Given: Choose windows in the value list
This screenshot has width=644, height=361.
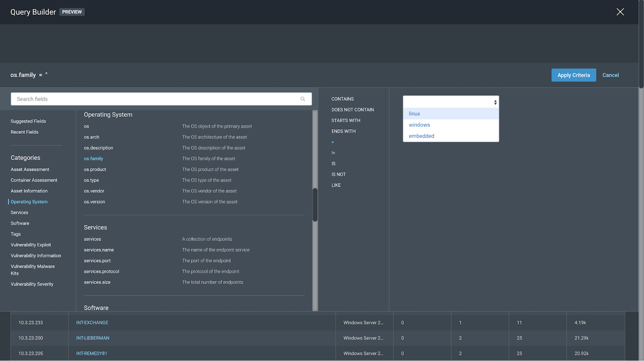Looking at the screenshot, I should click(420, 125).
